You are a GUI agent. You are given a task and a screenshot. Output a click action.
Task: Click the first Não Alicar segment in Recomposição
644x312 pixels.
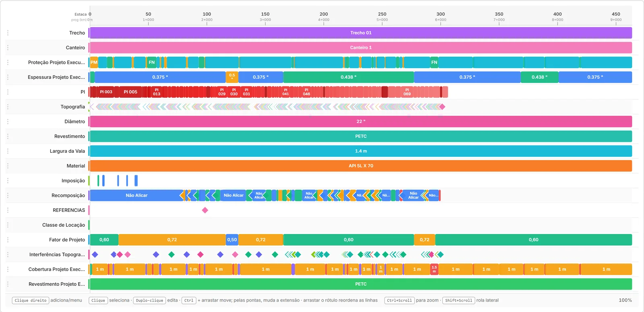tap(136, 195)
